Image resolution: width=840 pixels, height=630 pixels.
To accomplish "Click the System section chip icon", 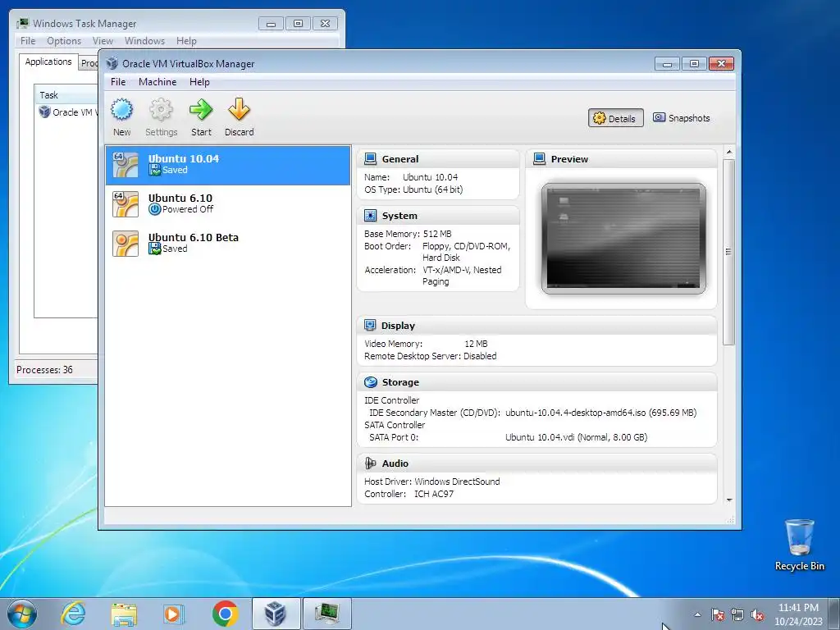I will click(x=370, y=216).
